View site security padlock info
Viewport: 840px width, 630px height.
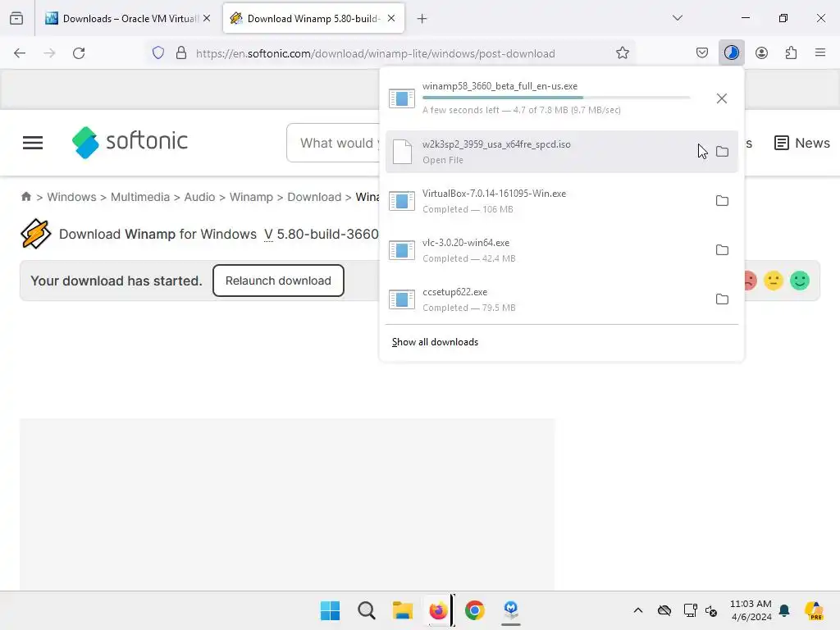(x=181, y=53)
